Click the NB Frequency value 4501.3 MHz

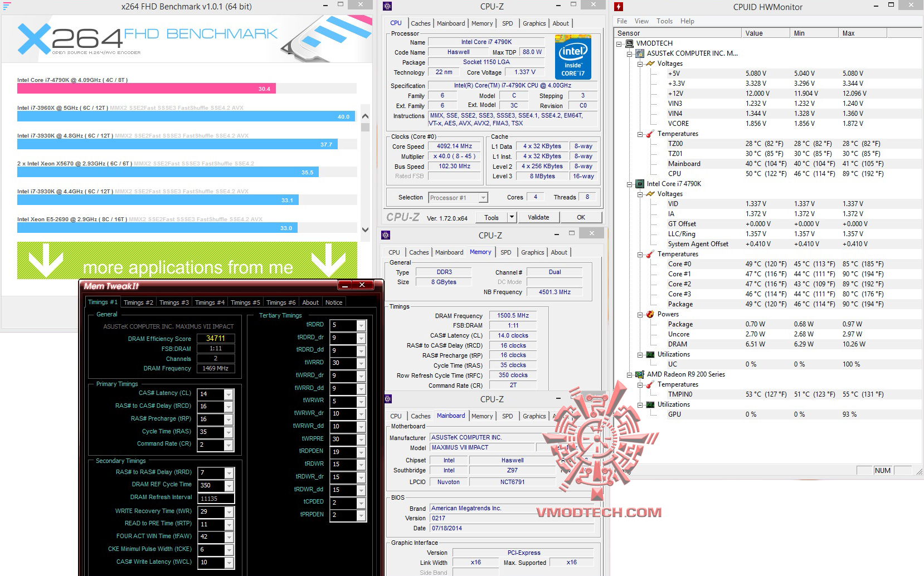click(x=555, y=292)
